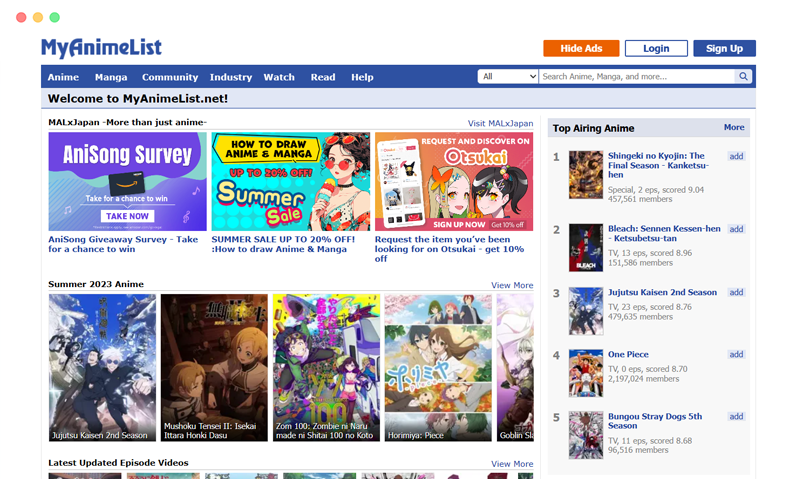Viewport: 800px width, 479px height.
Task: Open the Help menu
Action: pos(362,77)
